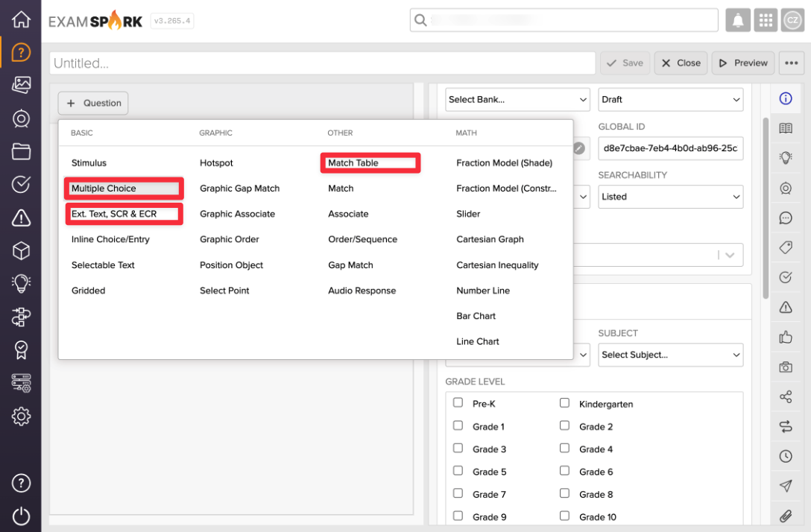
Task: Open the camera snapshot icon
Action: (786, 367)
